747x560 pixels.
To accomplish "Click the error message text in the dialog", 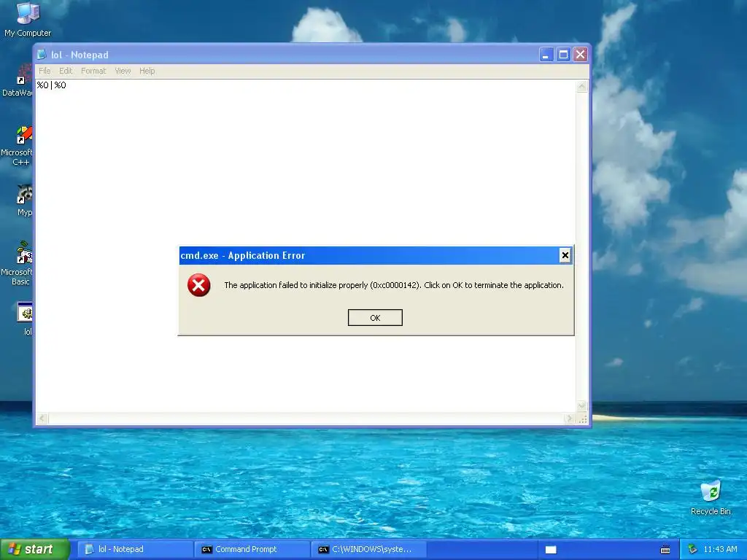I will tap(393, 285).
